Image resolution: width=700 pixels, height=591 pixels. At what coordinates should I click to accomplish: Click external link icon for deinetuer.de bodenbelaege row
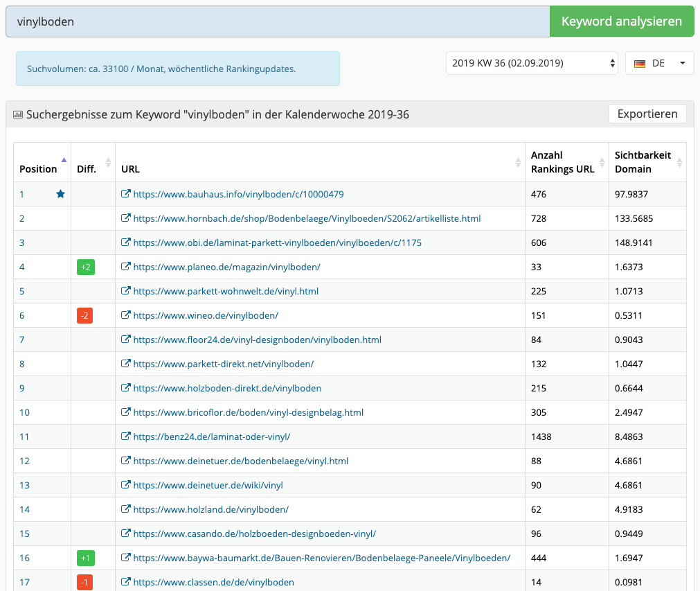click(x=126, y=460)
